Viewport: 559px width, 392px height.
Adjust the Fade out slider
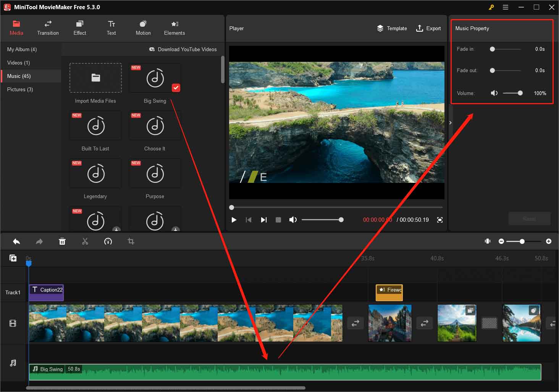coord(506,71)
